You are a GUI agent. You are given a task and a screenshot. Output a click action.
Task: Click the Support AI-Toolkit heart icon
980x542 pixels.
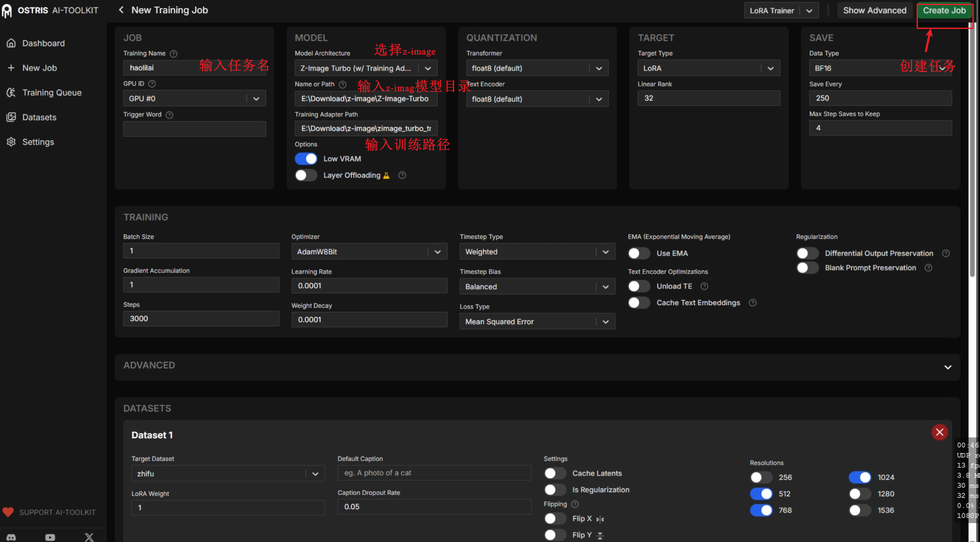(x=8, y=512)
